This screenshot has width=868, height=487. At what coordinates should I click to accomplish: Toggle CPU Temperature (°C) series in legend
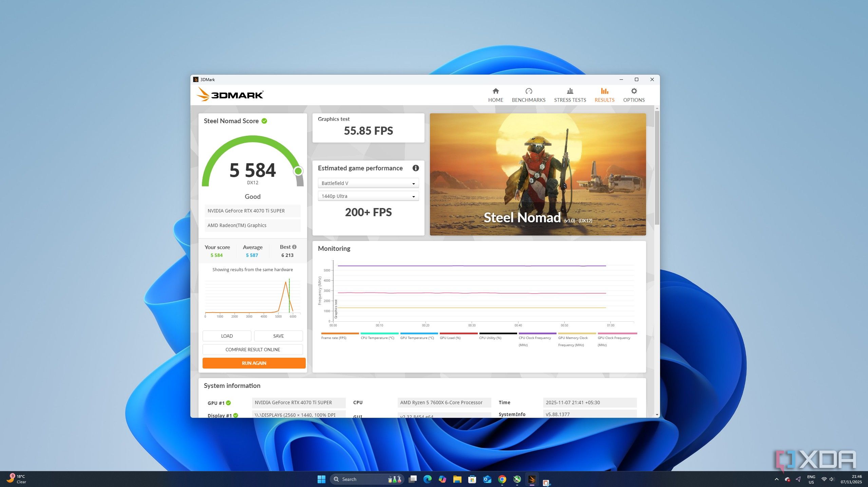(379, 336)
